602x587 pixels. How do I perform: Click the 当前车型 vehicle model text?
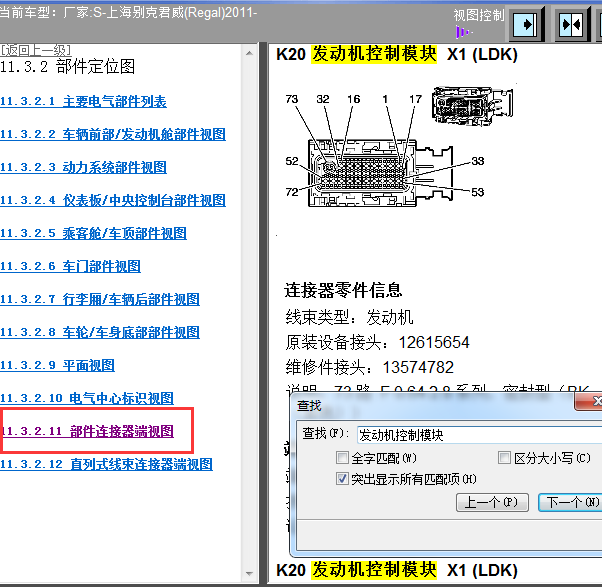tap(128, 13)
